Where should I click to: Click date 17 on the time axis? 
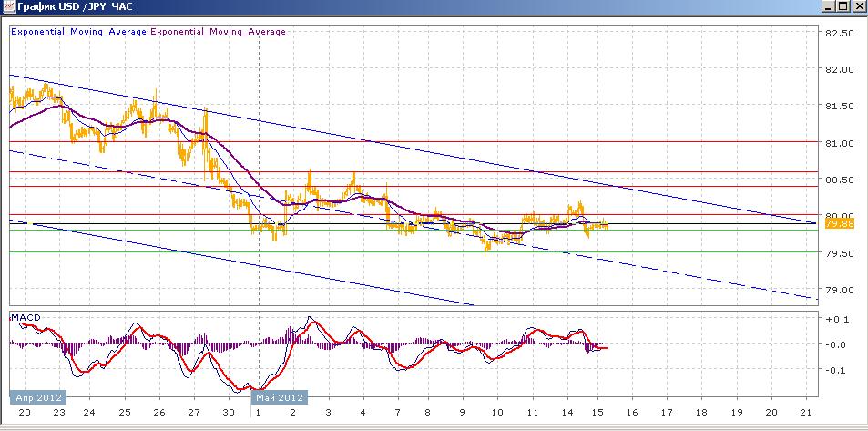pos(667,413)
